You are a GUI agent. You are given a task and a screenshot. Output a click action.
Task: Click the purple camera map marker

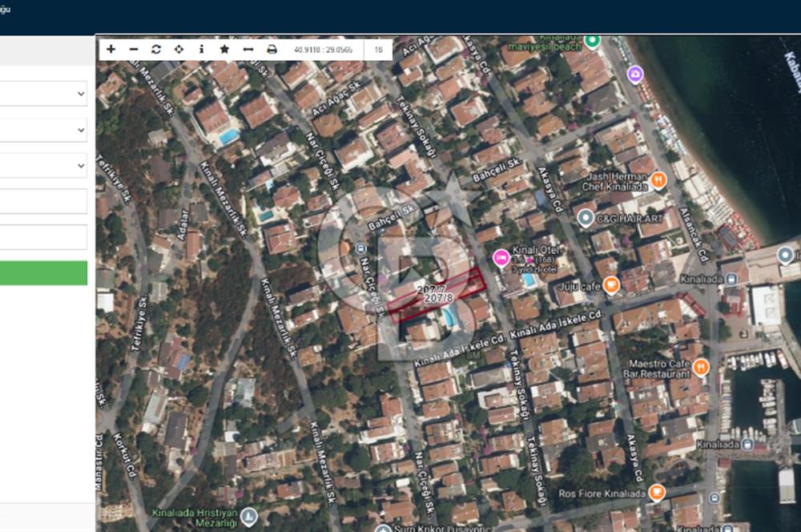pos(635,75)
